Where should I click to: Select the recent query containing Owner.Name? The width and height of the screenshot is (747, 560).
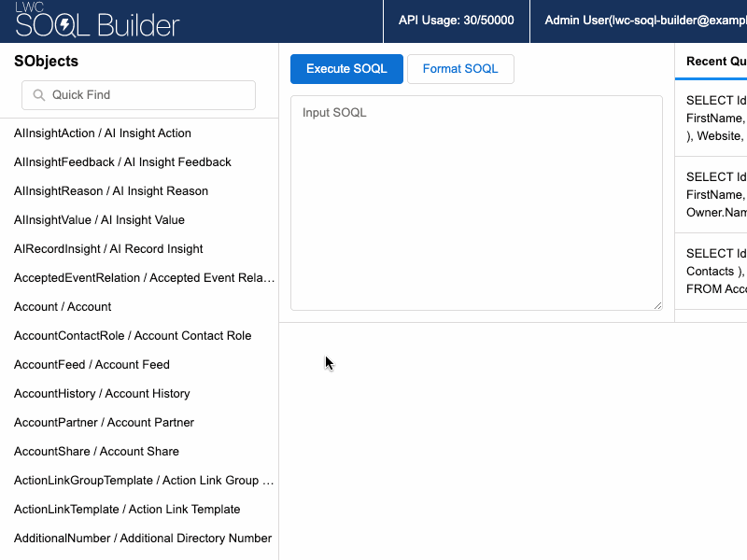pos(719,195)
